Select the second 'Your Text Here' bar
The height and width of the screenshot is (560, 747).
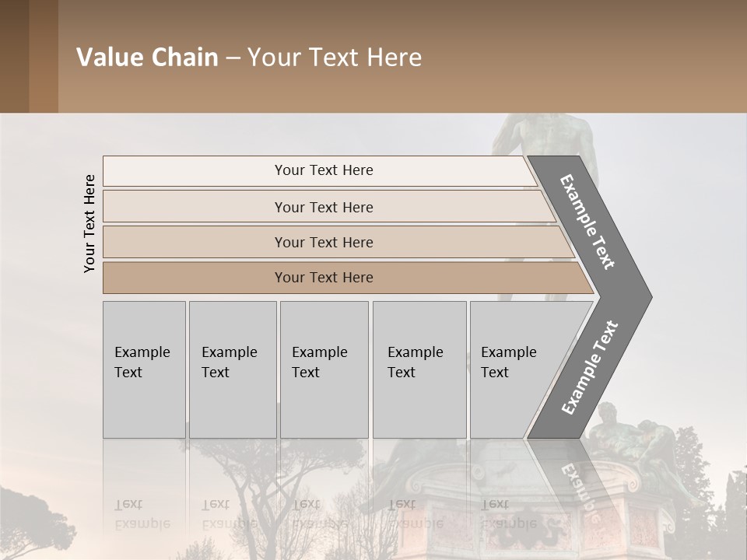(324, 207)
